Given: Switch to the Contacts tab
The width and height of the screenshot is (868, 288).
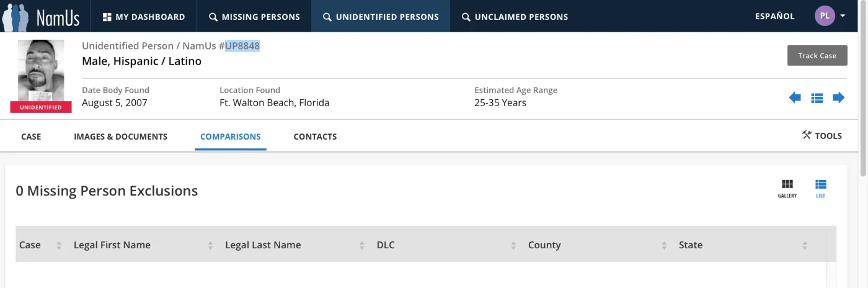Looking at the screenshot, I should coord(315,137).
